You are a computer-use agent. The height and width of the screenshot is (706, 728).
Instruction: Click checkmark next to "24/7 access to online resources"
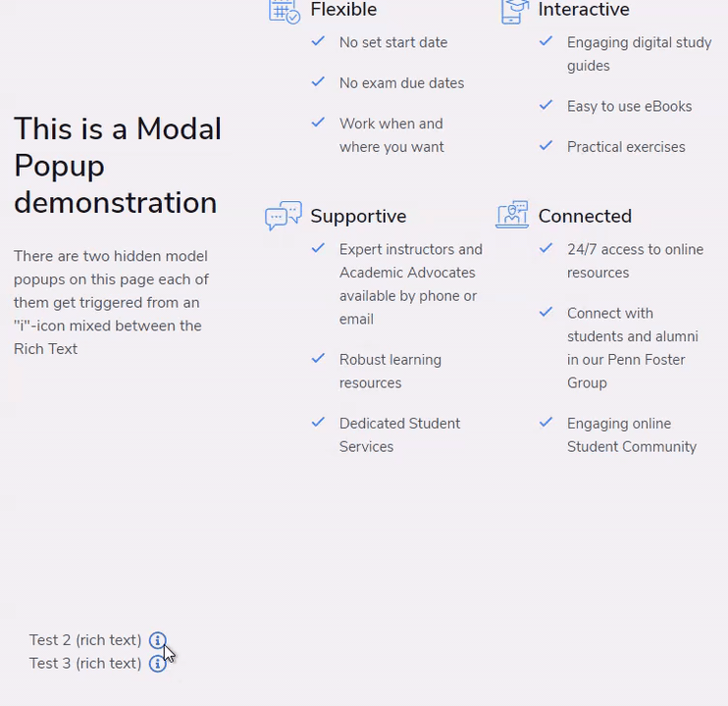546,249
